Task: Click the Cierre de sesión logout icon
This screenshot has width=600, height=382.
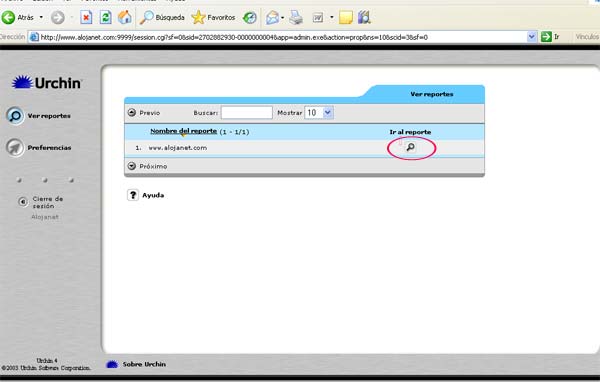Action: [x=23, y=201]
